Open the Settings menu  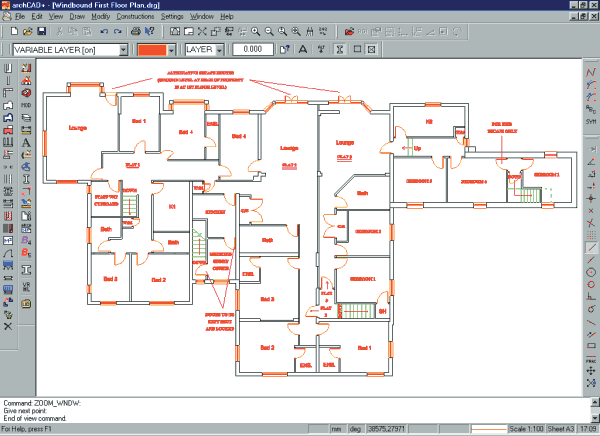click(x=172, y=17)
